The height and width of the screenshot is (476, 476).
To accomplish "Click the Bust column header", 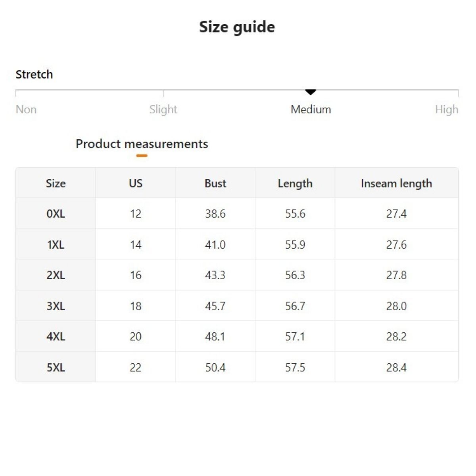I will pos(215,183).
